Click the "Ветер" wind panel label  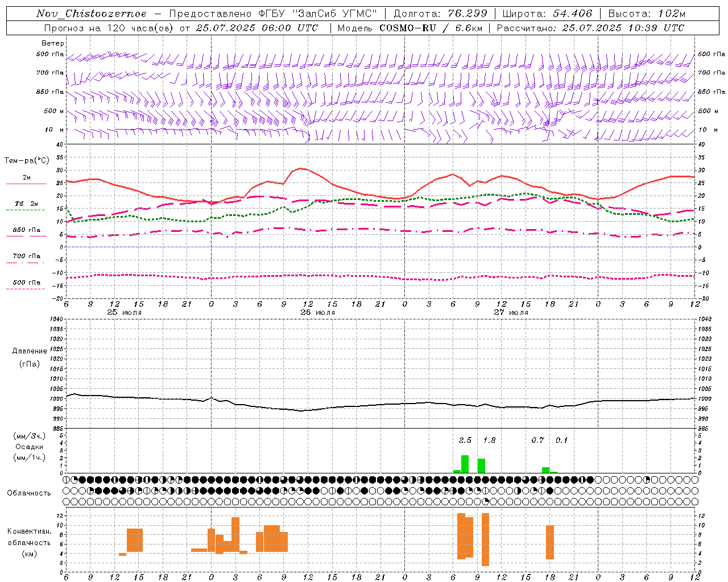(x=53, y=43)
